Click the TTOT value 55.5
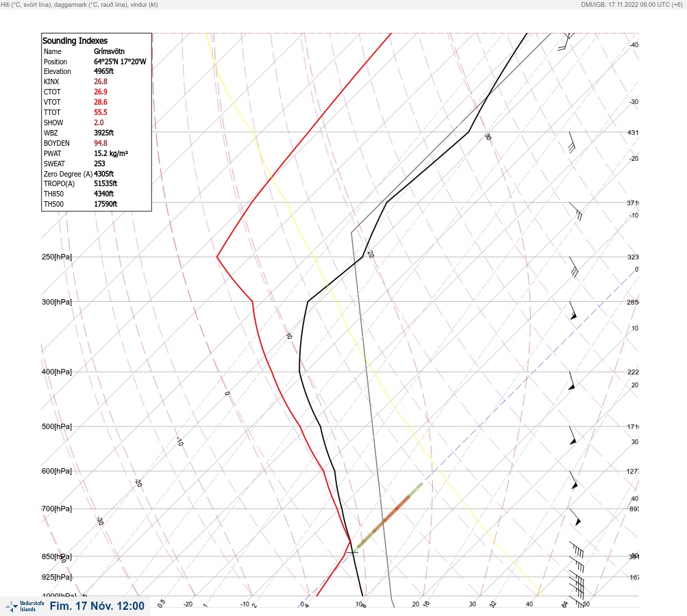Image resolution: width=687 pixels, height=616 pixels. 100,112
